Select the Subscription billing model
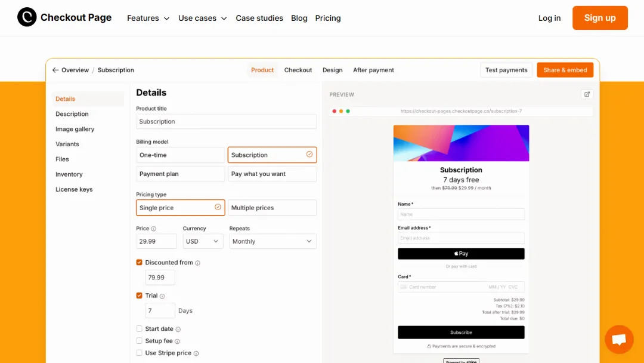 [272, 155]
